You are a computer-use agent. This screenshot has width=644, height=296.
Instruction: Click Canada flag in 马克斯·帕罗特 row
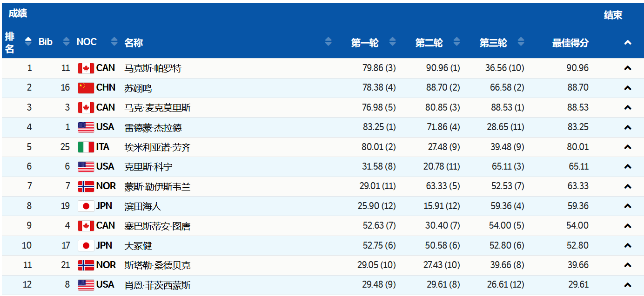86,68
